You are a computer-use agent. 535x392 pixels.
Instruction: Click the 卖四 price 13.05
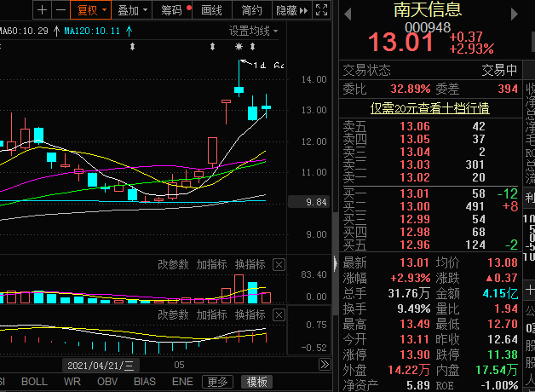click(415, 139)
